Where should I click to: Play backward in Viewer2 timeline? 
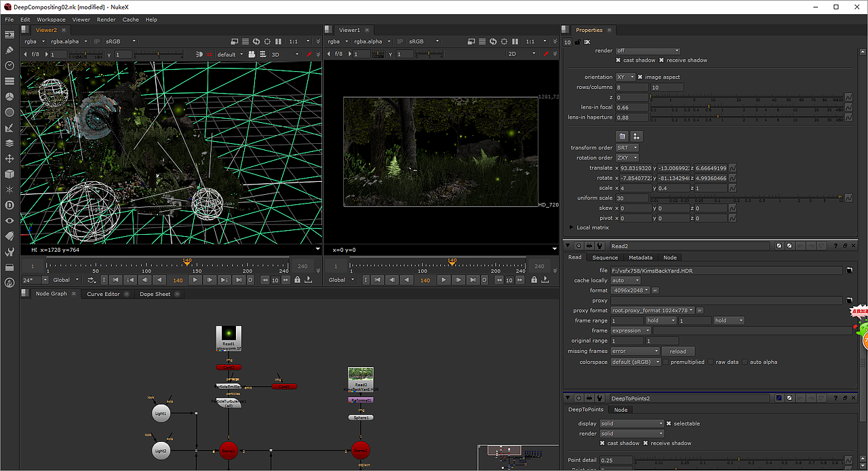[160, 280]
